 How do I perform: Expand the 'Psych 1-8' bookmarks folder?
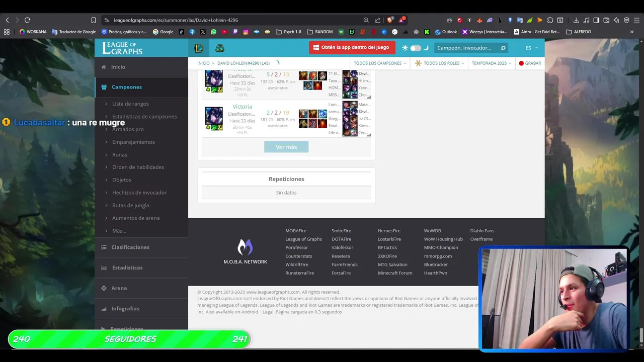(x=289, y=32)
